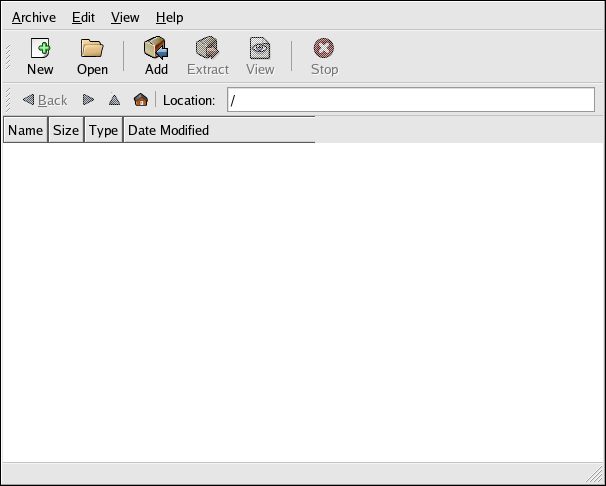
Task: Open the View menu in the menu bar
Action: [125, 17]
